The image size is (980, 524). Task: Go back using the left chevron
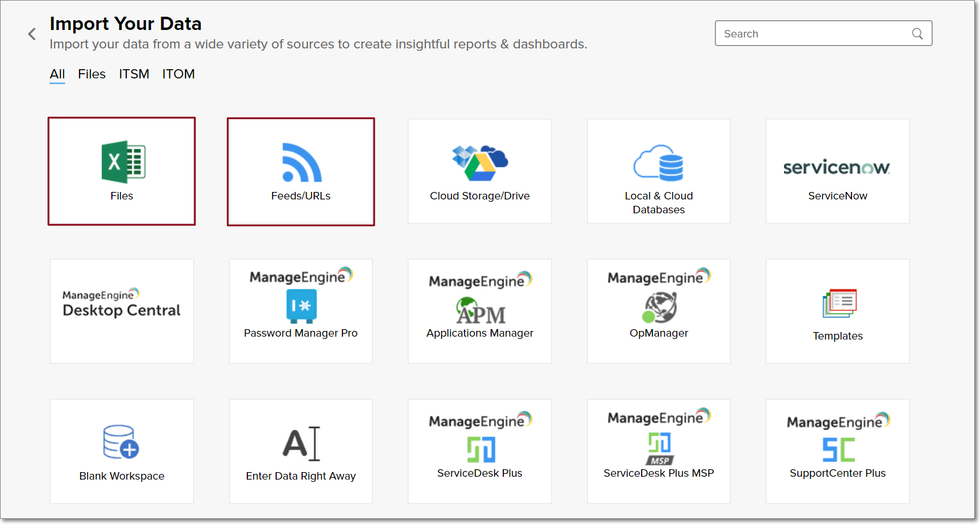tap(32, 34)
